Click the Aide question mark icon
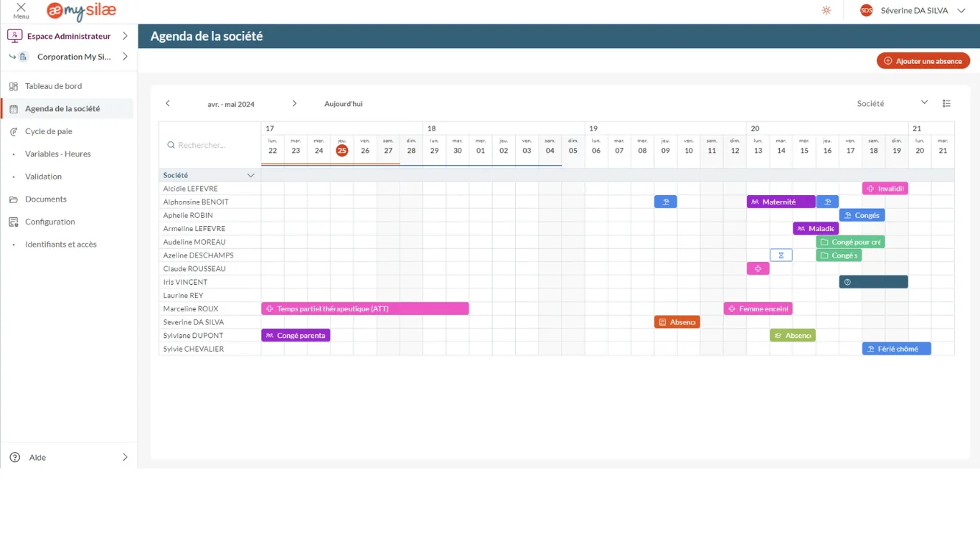Image resolution: width=980 pixels, height=551 pixels. coord(15,457)
